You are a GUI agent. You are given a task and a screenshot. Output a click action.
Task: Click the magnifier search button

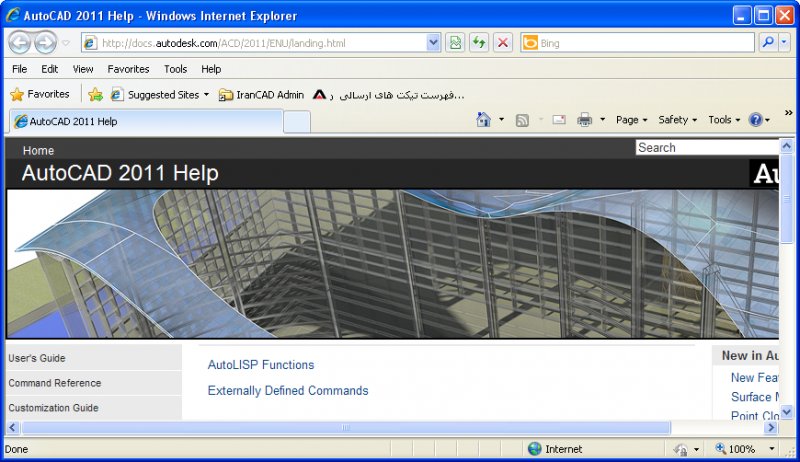pos(768,43)
